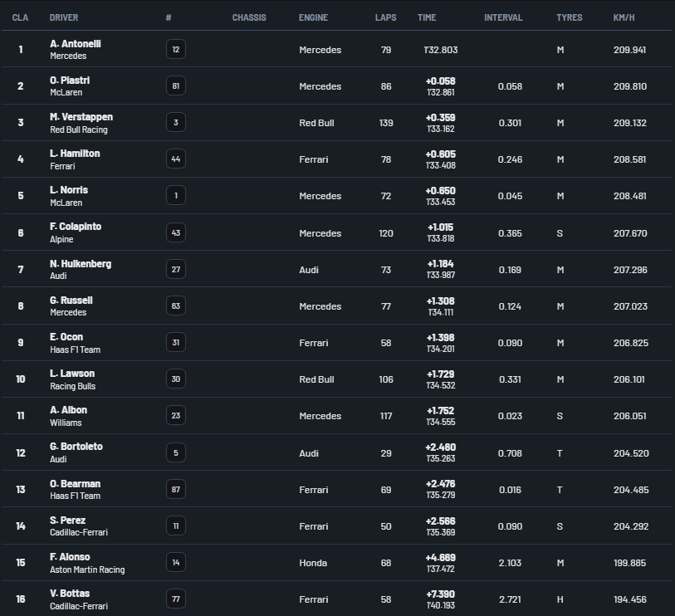Click G. Bortoleto time 1'35.263

coord(440,458)
